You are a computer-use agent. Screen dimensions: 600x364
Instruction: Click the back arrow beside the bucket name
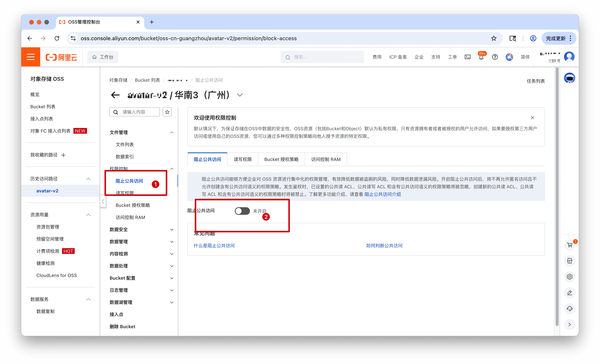coord(115,95)
